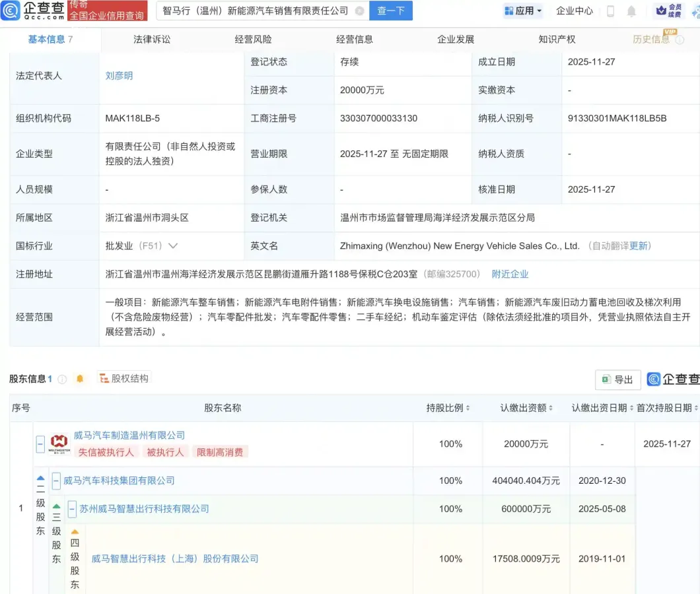Click the 附近企业 nearby companies link

click(509, 274)
